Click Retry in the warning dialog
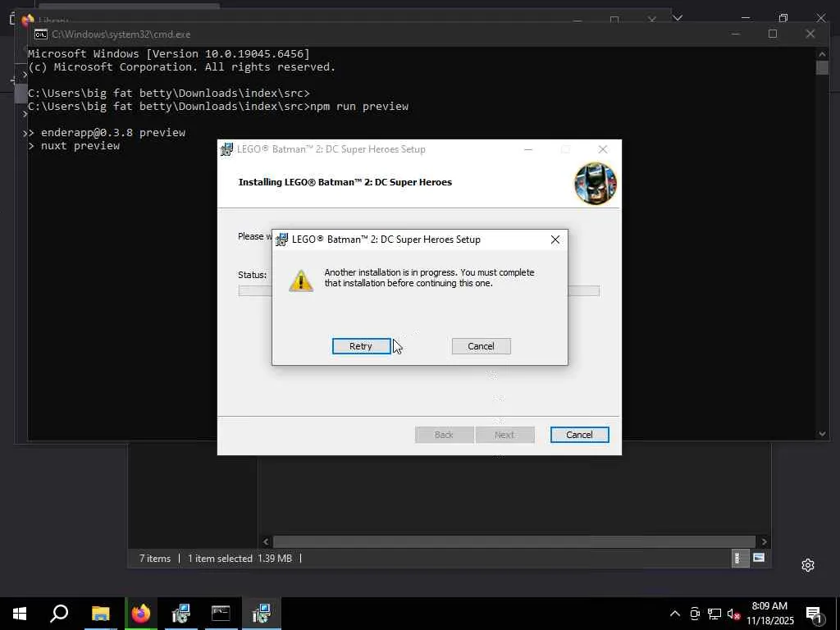840x630 pixels. 361,346
